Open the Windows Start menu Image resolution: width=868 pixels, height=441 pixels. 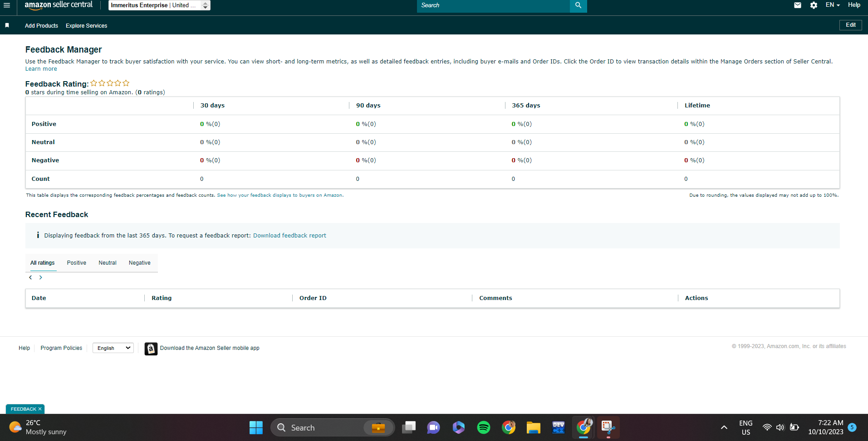pos(256,427)
